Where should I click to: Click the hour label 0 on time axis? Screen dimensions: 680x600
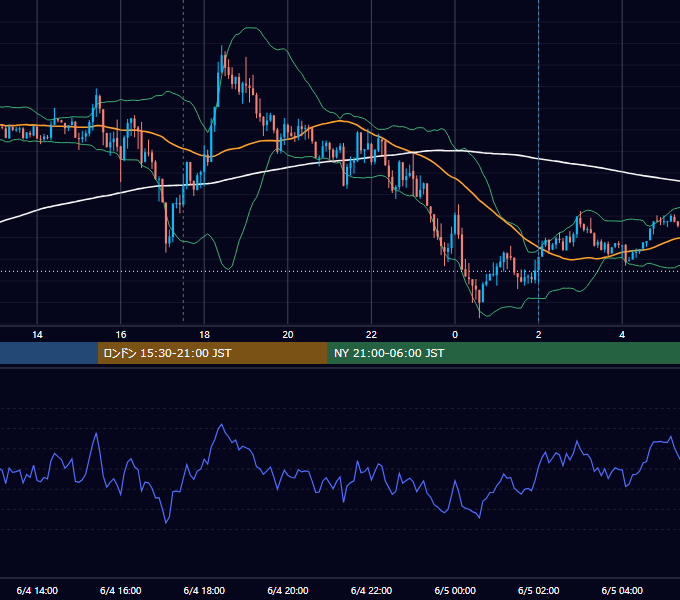455,335
